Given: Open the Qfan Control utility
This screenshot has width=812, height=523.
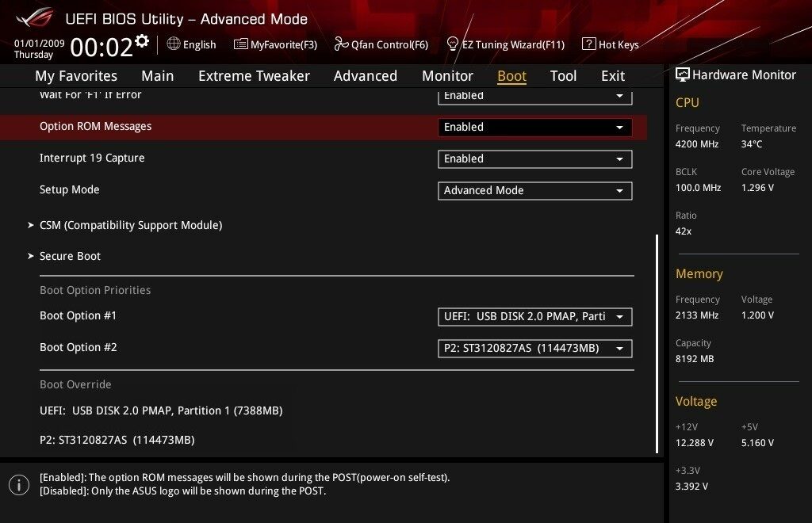Looking at the screenshot, I should [x=381, y=44].
